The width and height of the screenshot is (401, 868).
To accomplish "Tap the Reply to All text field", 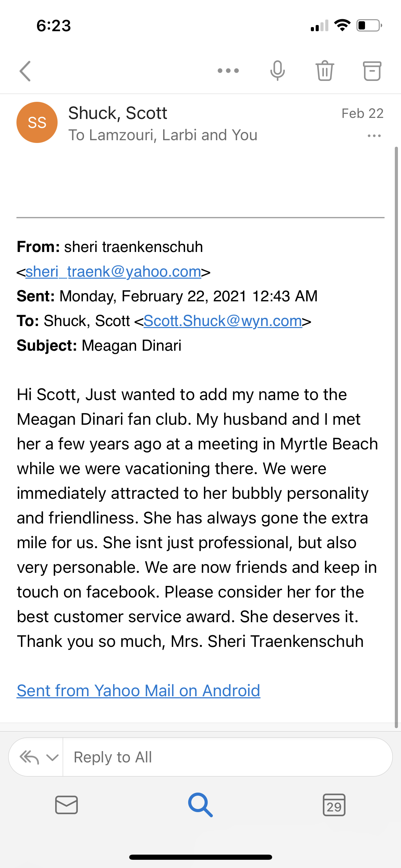I will click(x=228, y=757).
